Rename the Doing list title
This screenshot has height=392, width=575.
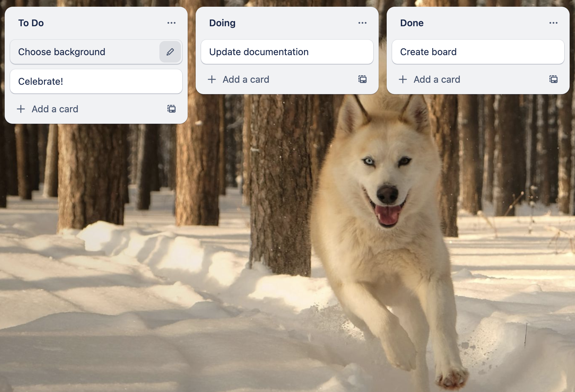(x=222, y=23)
